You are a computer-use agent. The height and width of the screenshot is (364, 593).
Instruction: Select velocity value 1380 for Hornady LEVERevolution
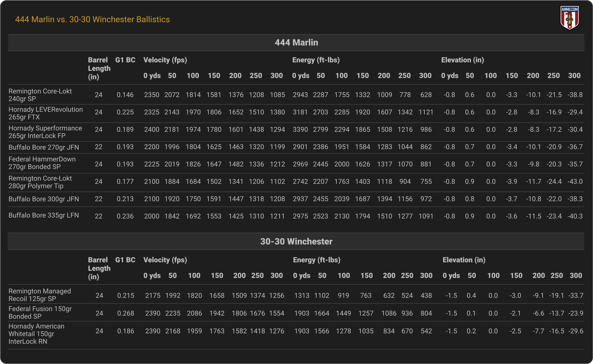(277, 112)
